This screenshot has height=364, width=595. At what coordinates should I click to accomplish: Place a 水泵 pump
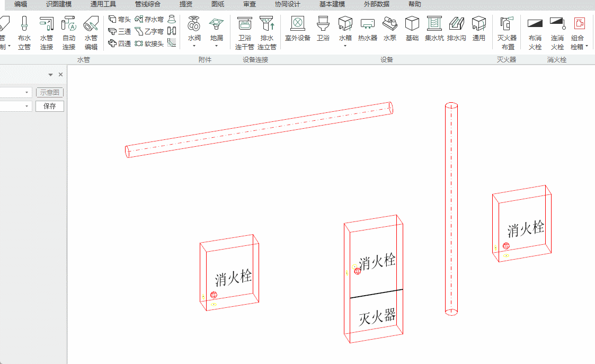tap(390, 29)
